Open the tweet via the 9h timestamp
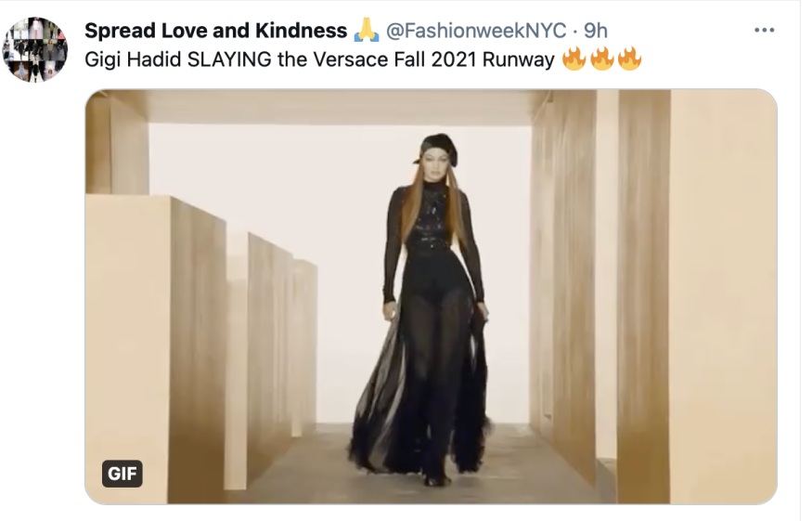 pyautogui.click(x=596, y=31)
